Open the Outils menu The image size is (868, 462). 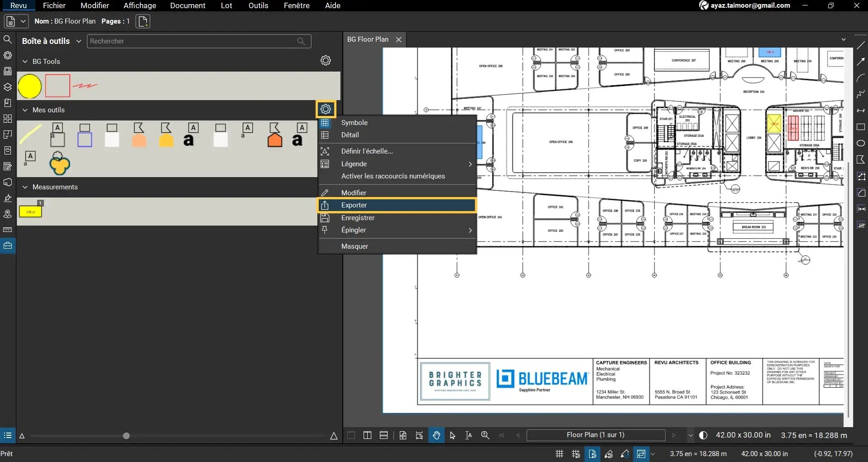(x=258, y=5)
